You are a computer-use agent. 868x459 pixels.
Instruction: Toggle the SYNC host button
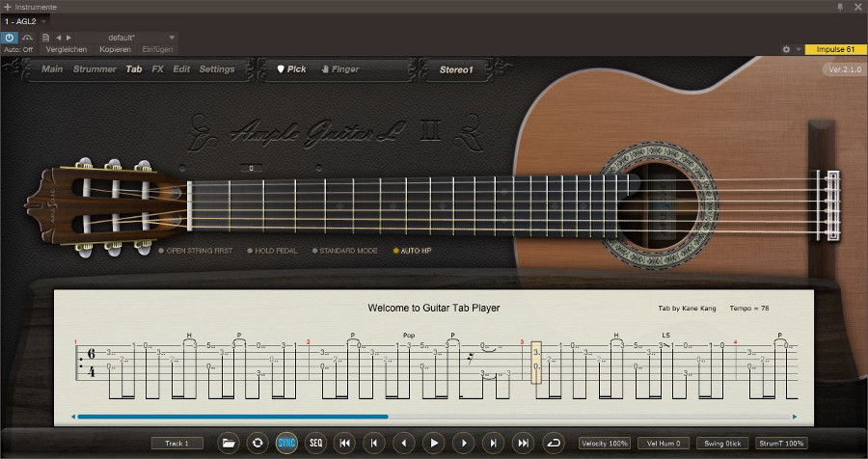point(286,443)
